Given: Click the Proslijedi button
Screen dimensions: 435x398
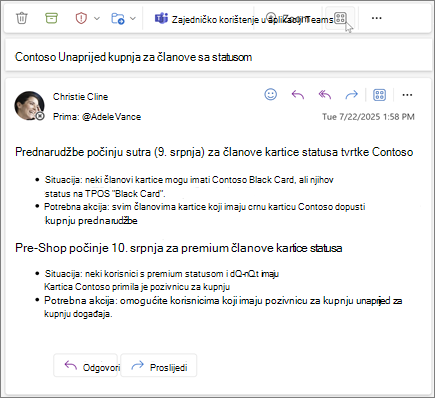Looking at the screenshot, I should pos(159,365).
